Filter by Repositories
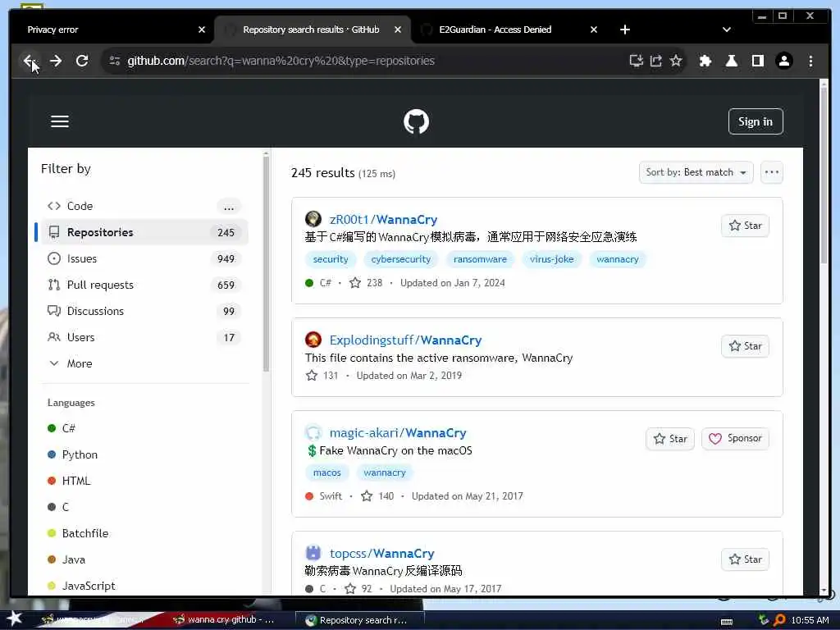This screenshot has height=630, width=840. 144,232
